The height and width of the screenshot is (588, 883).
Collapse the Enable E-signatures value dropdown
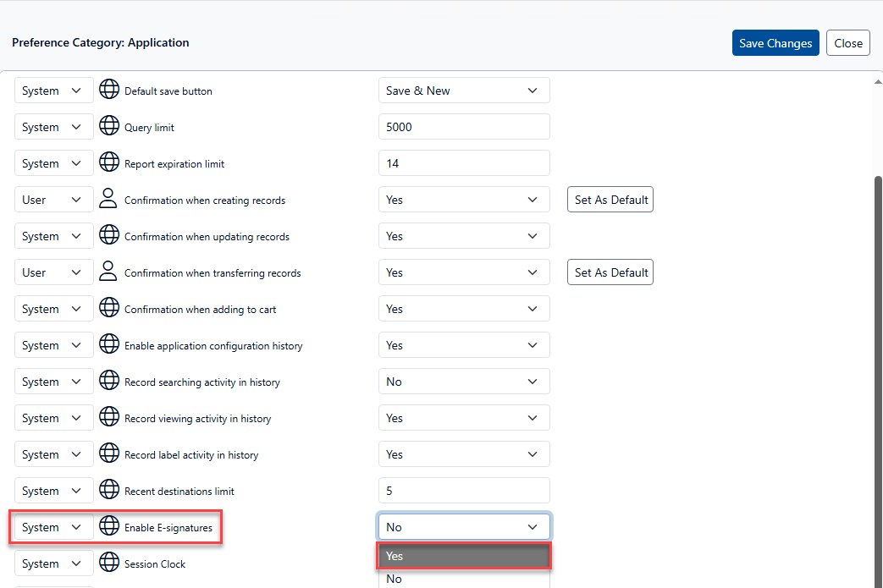464,527
